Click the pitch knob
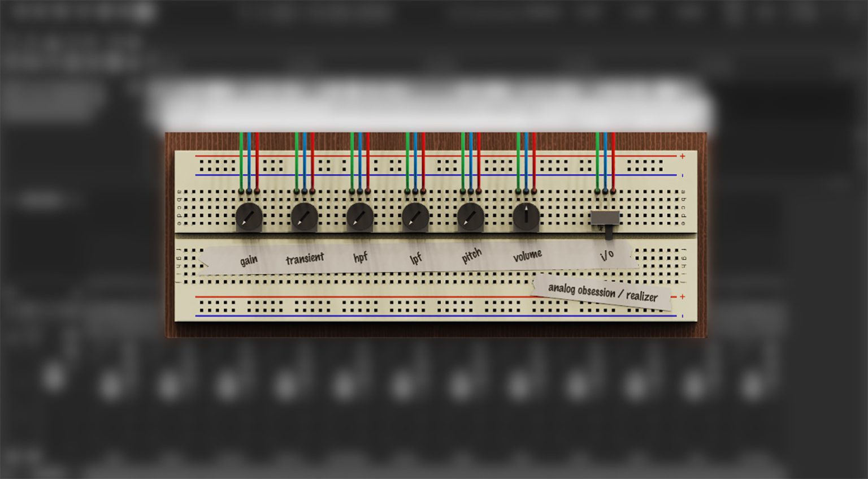The height and width of the screenshot is (479, 868). tap(470, 217)
